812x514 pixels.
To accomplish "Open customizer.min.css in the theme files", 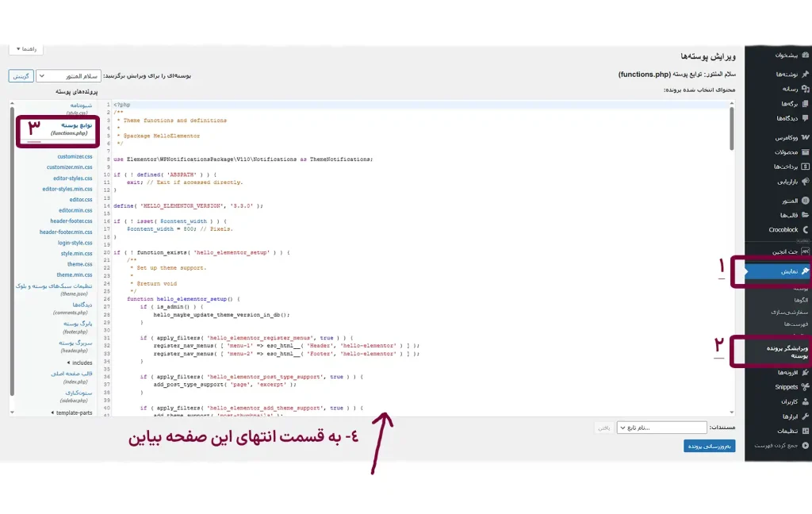I will [70, 167].
